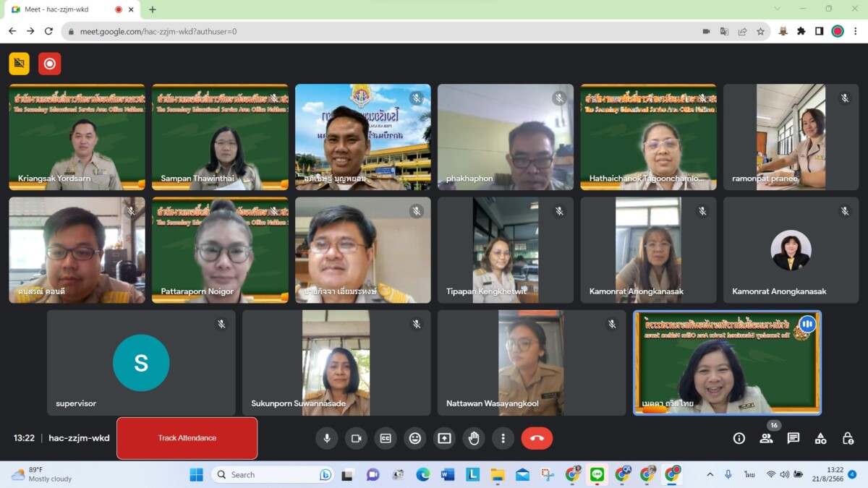This screenshot has height=488, width=868.
Task: Reload the Meet page
Action: click(48, 31)
